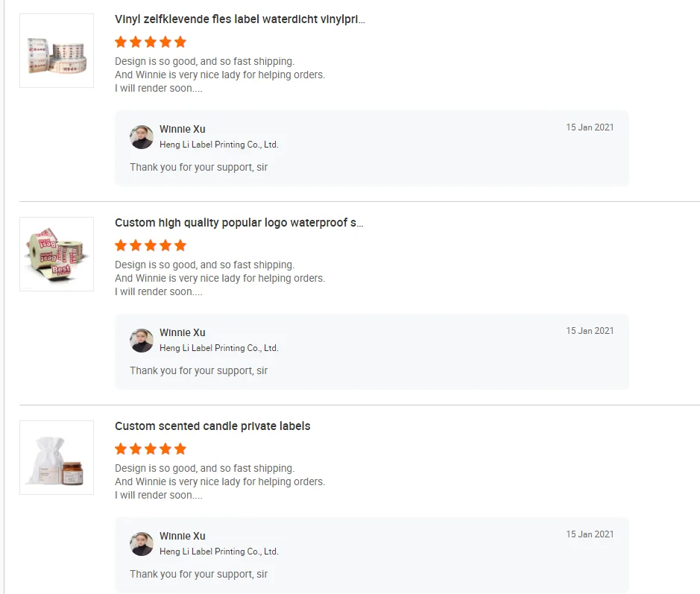This screenshot has height=594, width=700.
Task: Click Winnie Xu's avatar in the vinyl label review
Action: point(142,137)
